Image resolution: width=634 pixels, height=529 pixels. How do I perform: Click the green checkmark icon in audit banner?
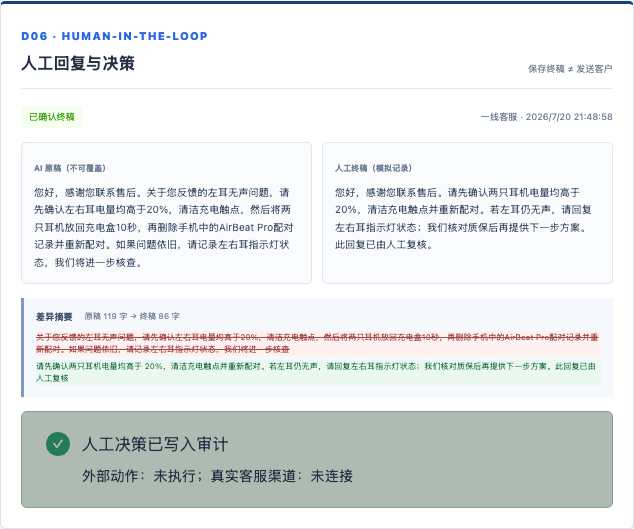58,444
